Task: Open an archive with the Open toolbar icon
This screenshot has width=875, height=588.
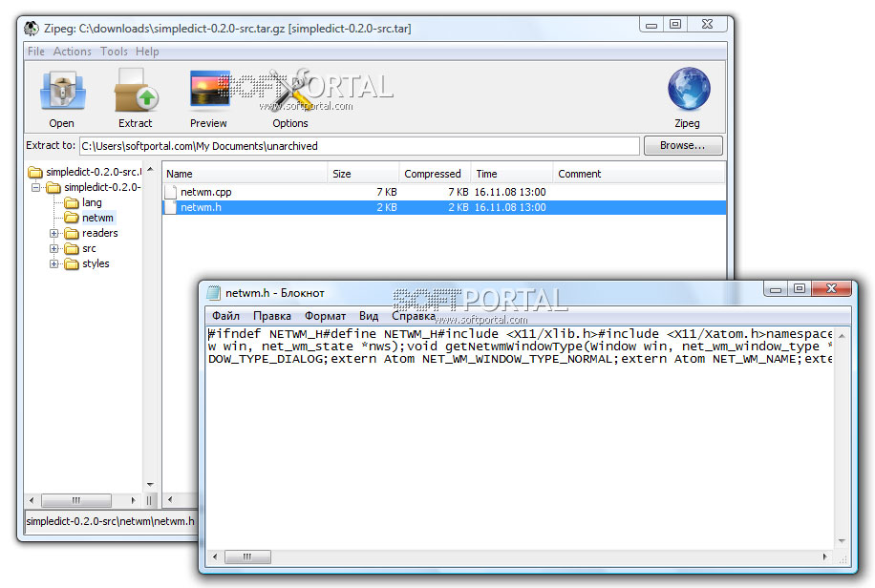Action: pyautogui.click(x=62, y=91)
